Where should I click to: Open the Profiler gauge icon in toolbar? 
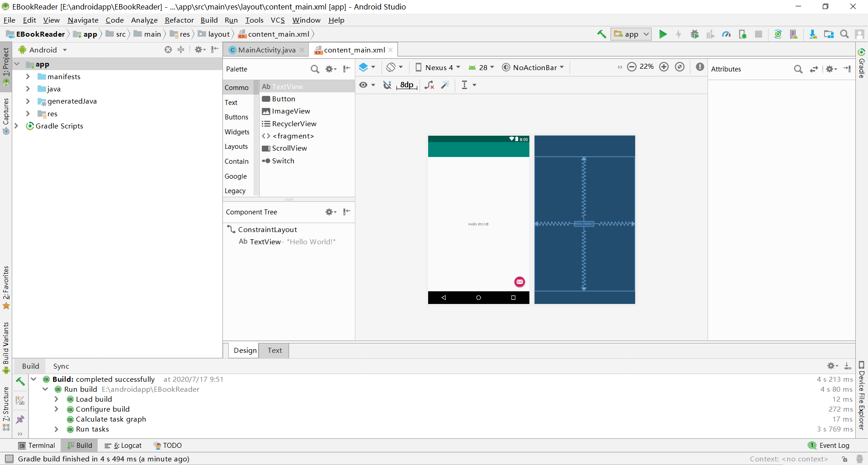point(726,34)
